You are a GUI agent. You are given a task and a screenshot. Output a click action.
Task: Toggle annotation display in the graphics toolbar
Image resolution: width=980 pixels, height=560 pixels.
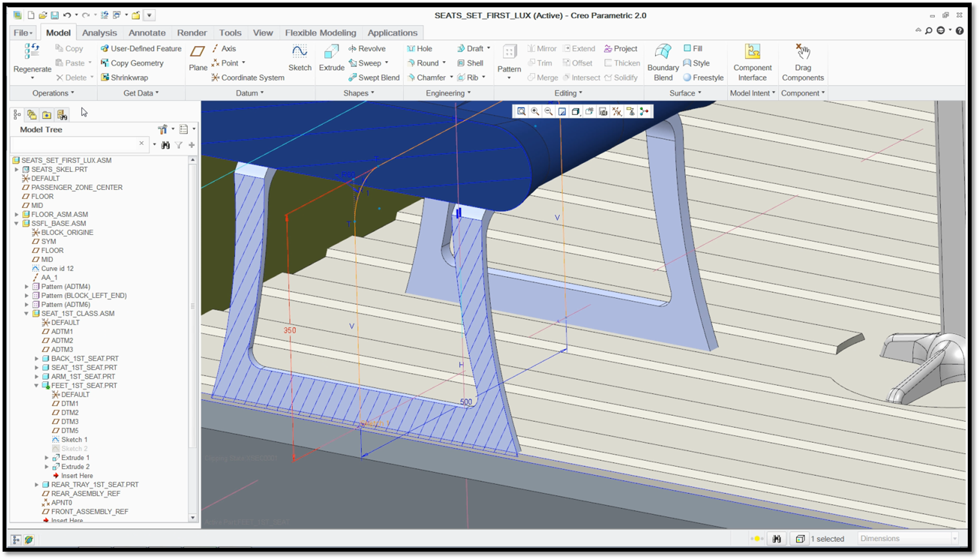point(630,111)
